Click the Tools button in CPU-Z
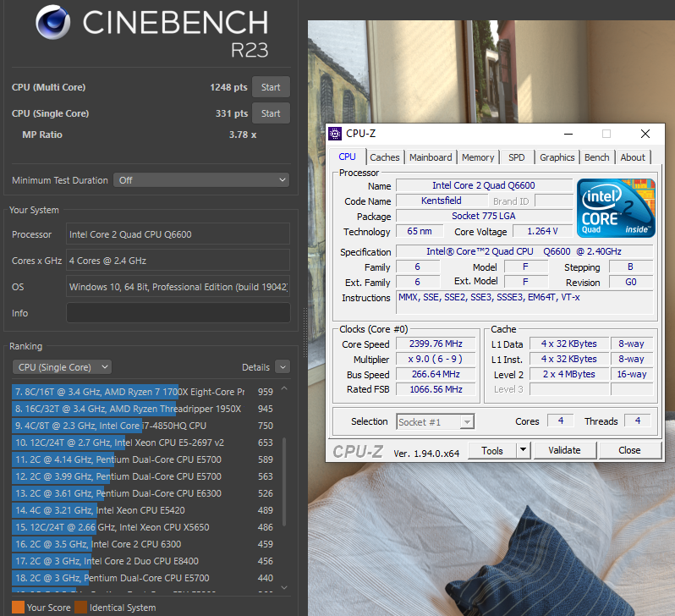675x616 pixels. [492, 451]
